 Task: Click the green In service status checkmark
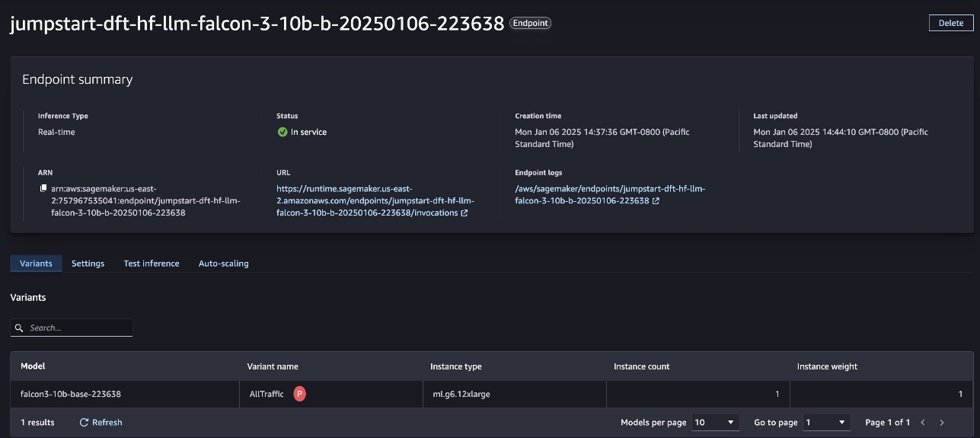coord(283,132)
